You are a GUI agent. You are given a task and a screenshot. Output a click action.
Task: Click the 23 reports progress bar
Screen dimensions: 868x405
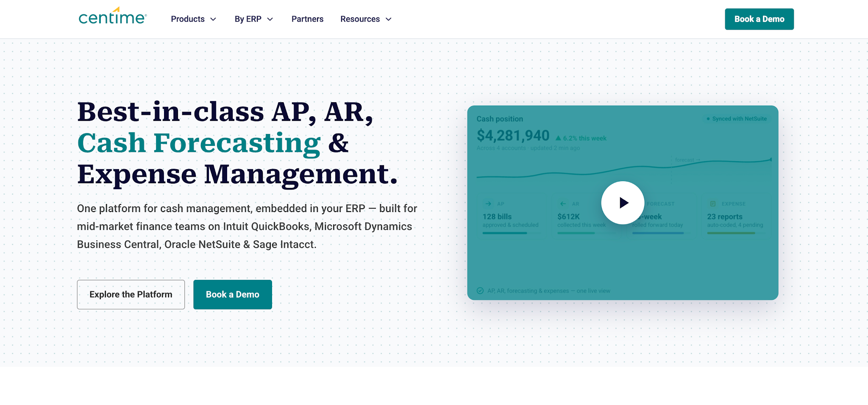click(x=736, y=233)
